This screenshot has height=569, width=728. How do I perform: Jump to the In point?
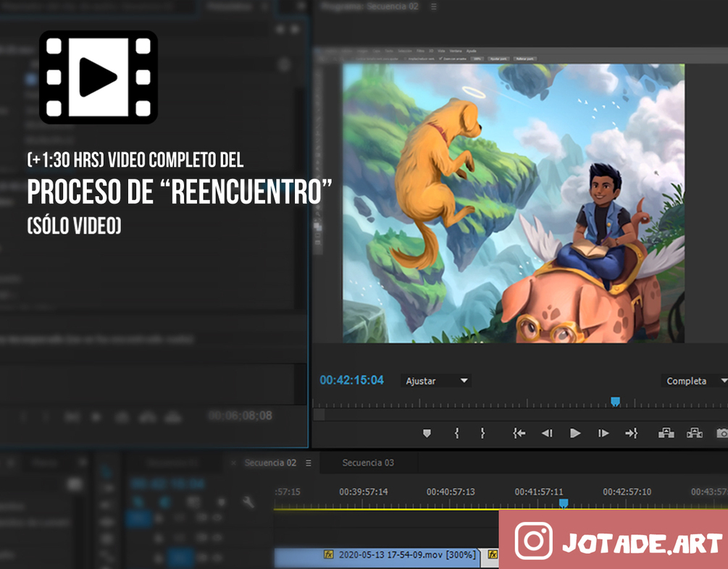(519, 433)
